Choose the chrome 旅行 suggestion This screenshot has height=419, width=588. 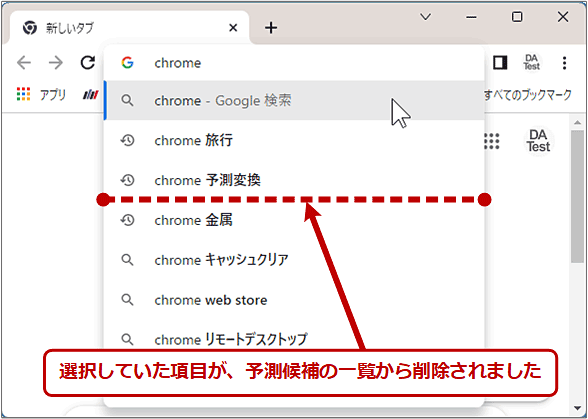[294, 140]
